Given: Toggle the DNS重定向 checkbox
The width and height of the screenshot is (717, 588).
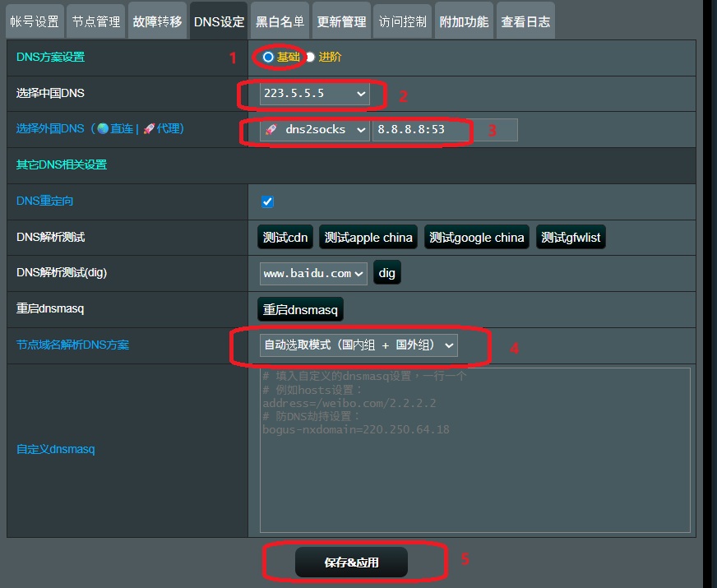Looking at the screenshot, I should [x=267, y=201].
